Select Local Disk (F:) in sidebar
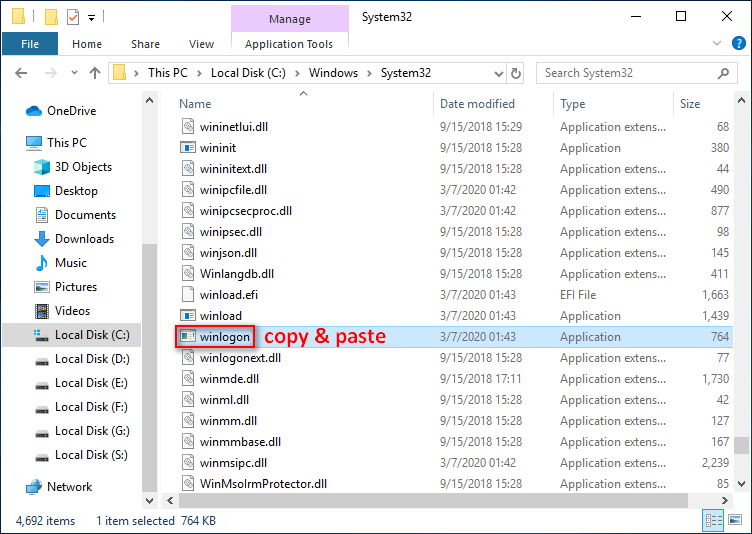Viewport: 752px width, 534px height. tap(81, 407)
